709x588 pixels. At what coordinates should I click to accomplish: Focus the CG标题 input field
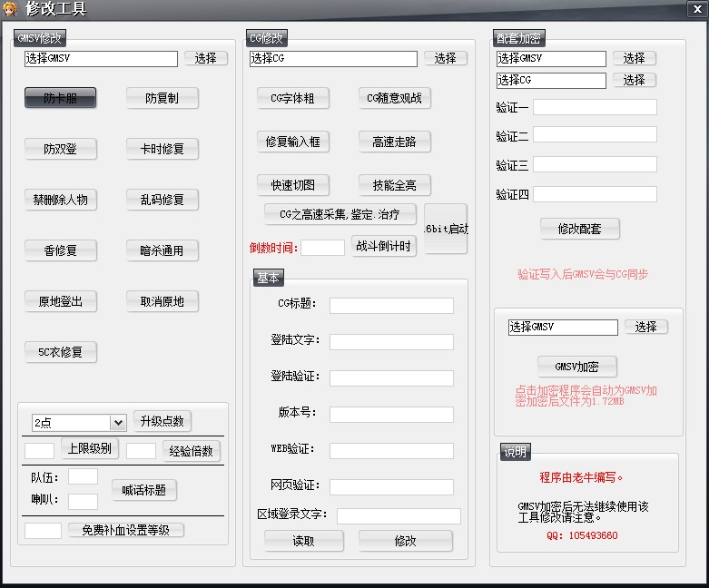click(x=391, y=306)
